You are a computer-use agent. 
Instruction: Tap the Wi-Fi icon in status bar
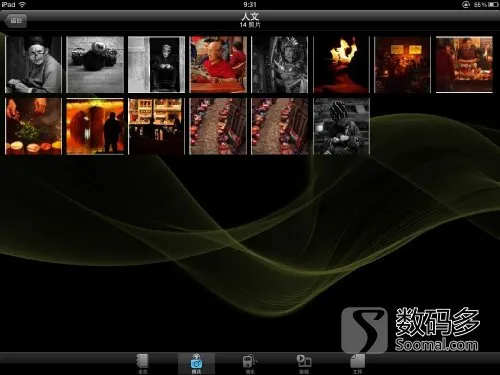click(x=22, y=4)
